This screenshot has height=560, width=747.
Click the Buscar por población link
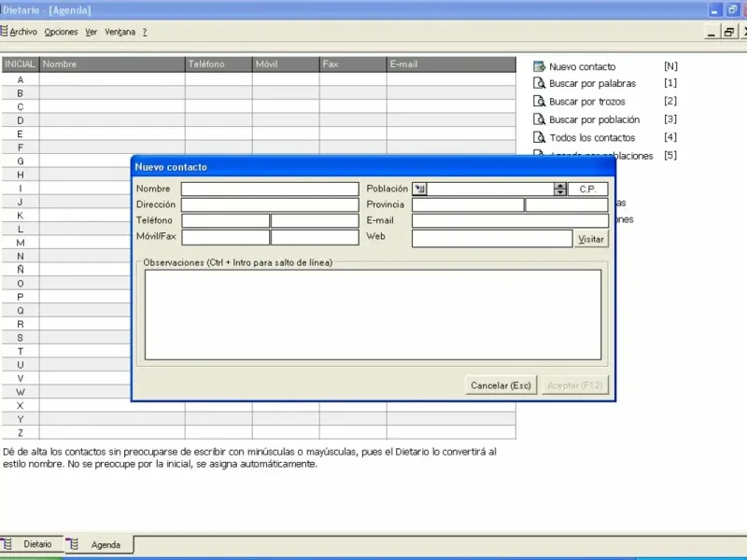594,119
